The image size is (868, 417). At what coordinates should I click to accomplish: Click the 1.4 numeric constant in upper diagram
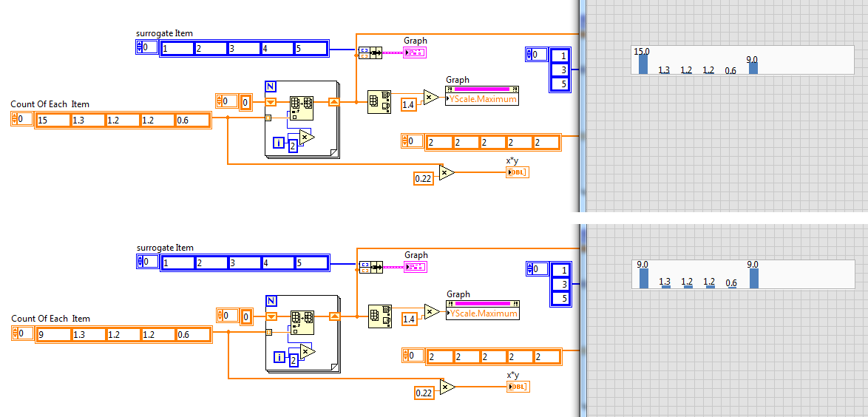(x=410, y=105)
